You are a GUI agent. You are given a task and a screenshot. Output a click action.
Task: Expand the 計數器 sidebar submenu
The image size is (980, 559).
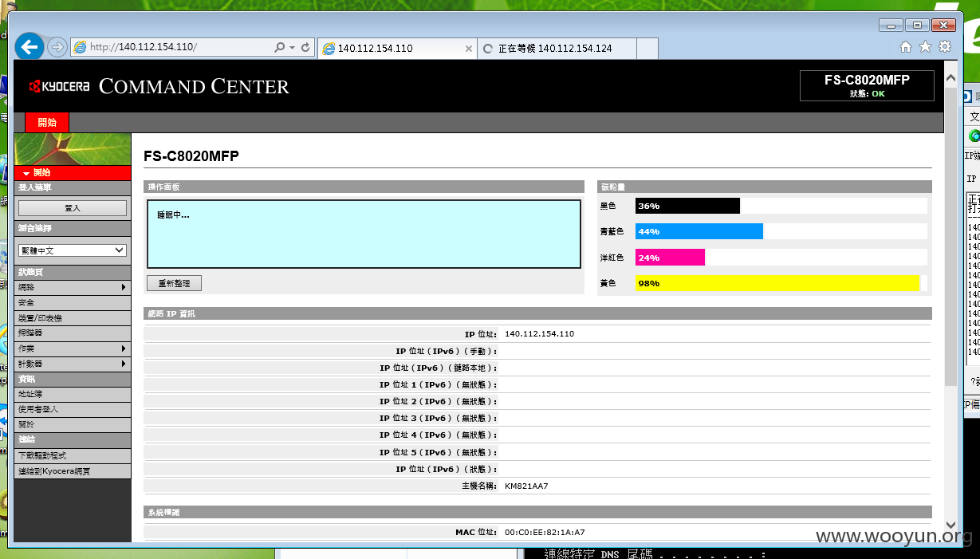click(x=73, y=364)
